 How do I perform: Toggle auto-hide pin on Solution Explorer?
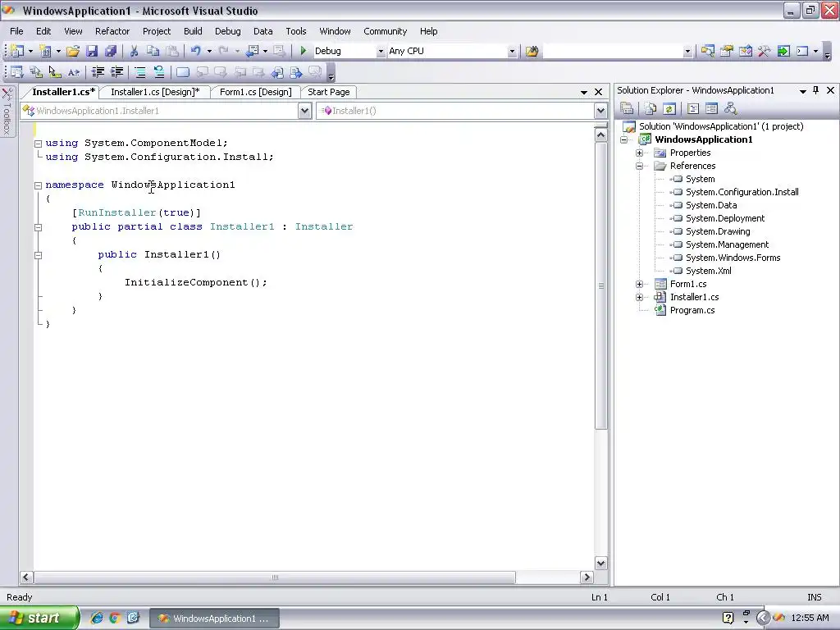(816, 90)
